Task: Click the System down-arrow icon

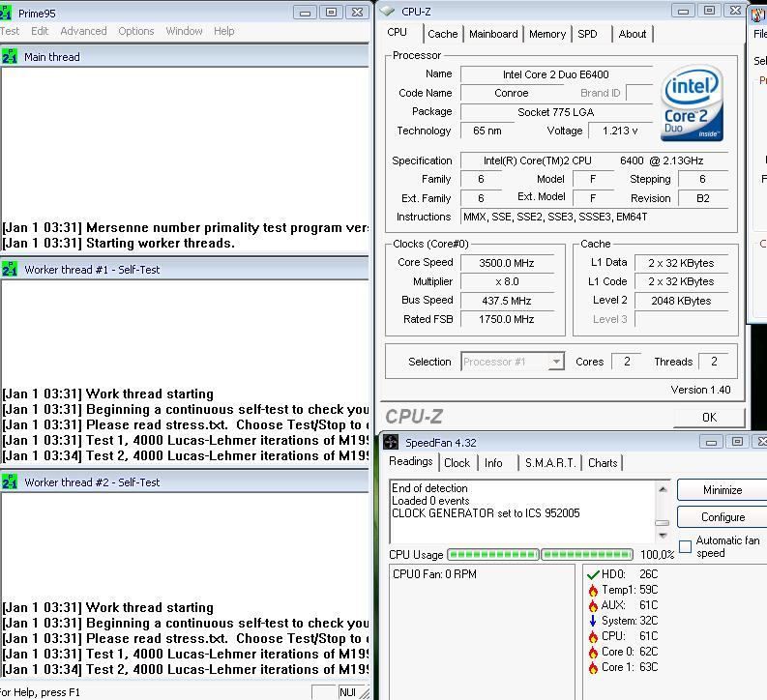Action: point(593,621)
